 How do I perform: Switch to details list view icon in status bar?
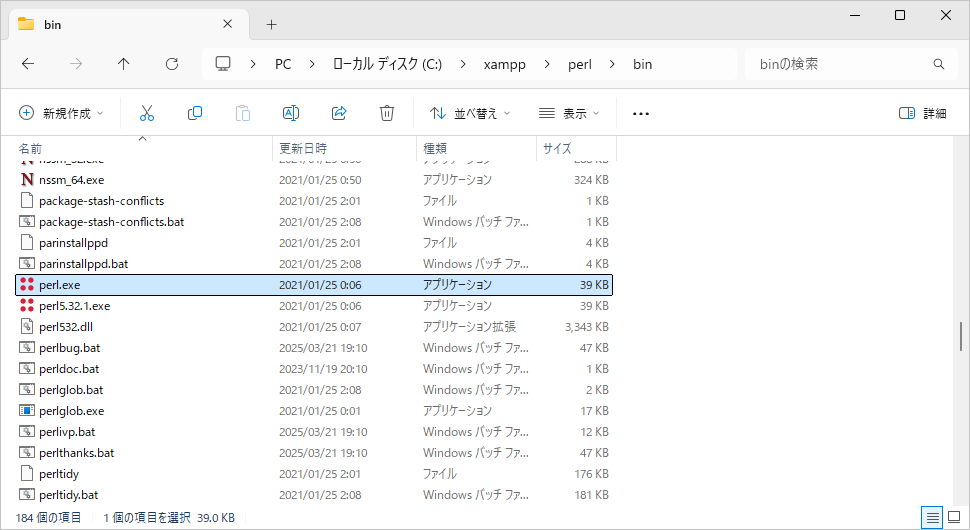[932, 517]
